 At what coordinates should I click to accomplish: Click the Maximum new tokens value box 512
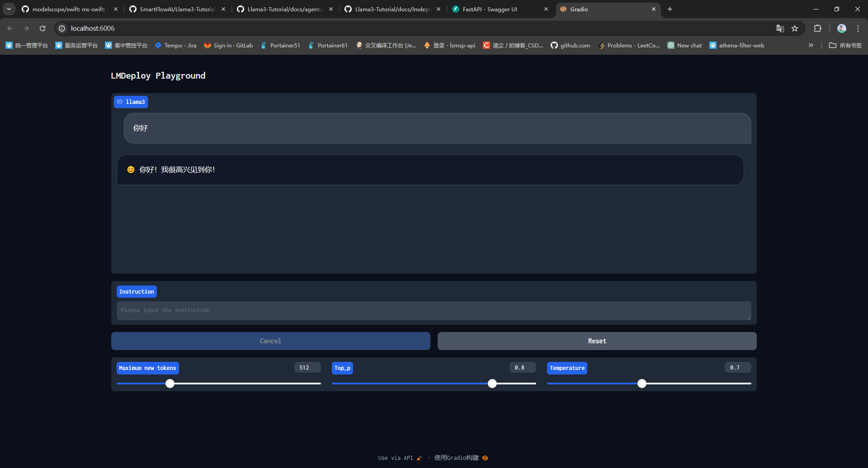pyautogui.click(x=307, y=368)
